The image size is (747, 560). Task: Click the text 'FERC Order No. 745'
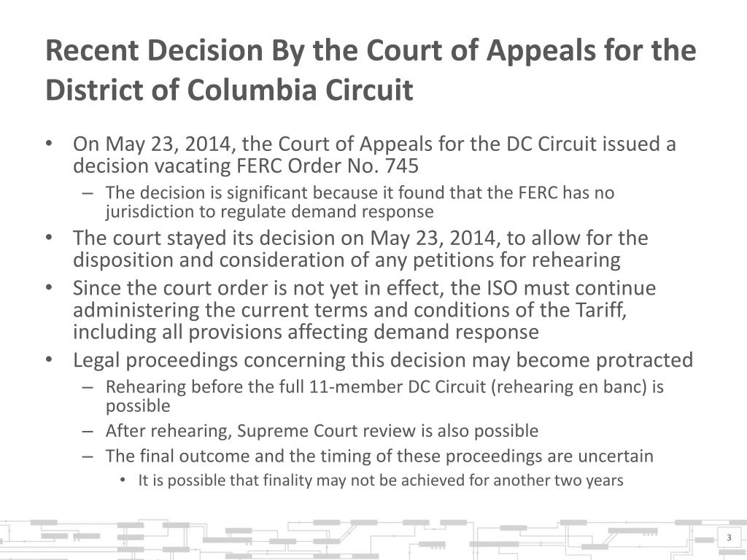(x=328, y=166)
